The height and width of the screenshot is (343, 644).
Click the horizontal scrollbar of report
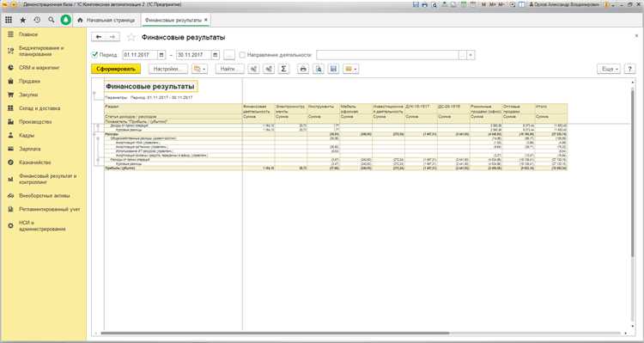tap(275, 334)
